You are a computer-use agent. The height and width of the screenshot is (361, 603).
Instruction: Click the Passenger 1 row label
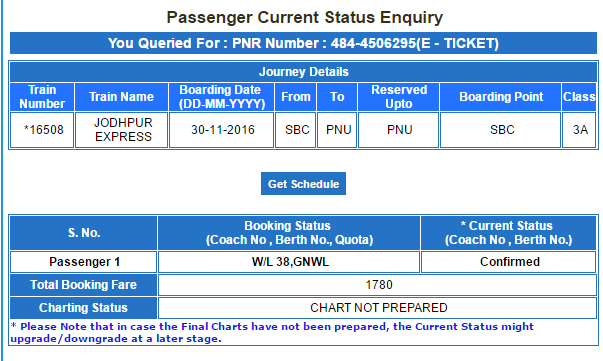(83, 262)
